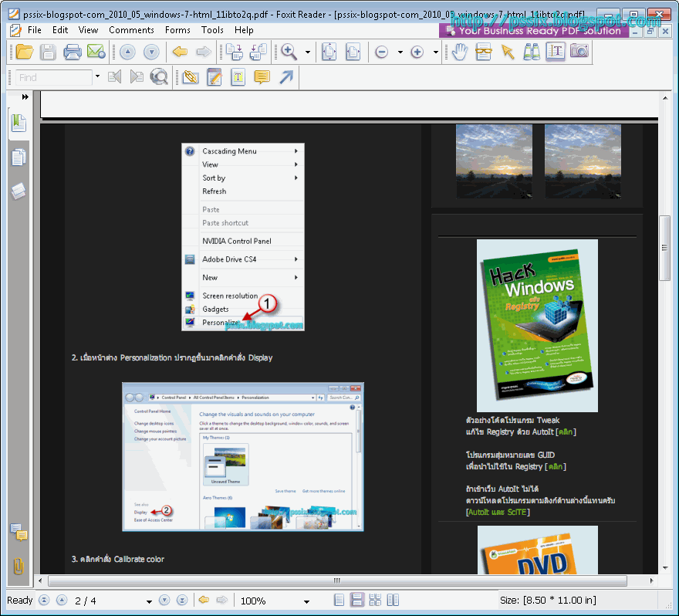Expand the Find box options dropdown
Image resolution: width=679 pixels, height=616 pixels.
pos(97,76)
